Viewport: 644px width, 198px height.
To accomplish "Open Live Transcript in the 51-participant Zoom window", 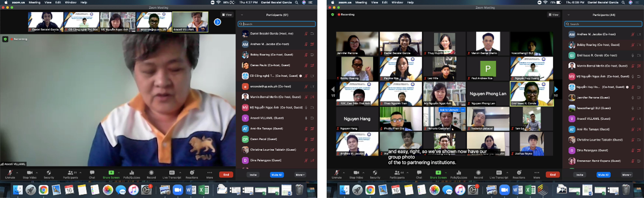I will coord(172,174).
